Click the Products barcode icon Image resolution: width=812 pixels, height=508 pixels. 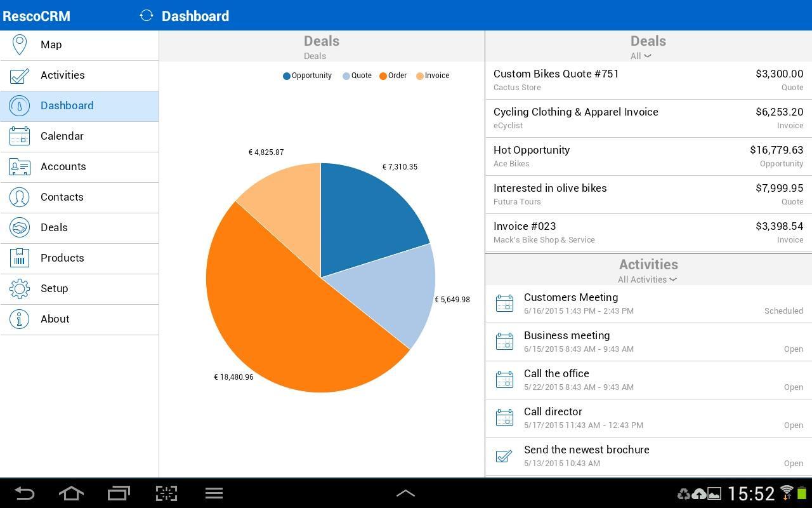(x=19, y=258)
